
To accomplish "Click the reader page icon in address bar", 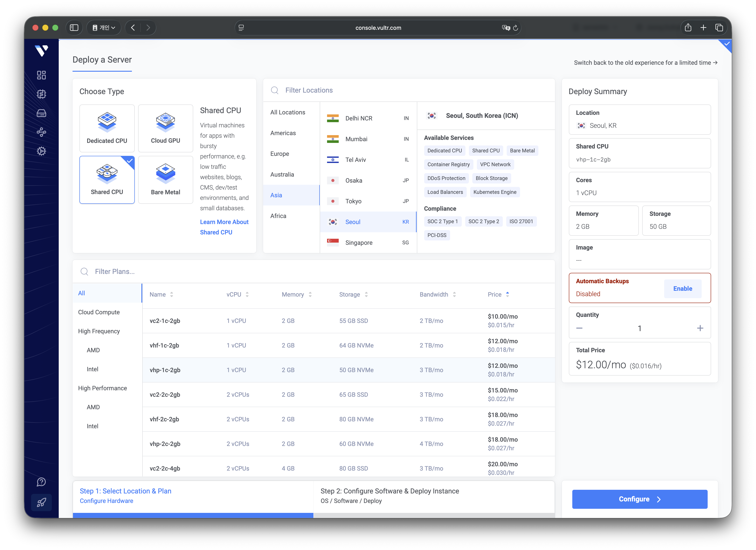I will [x=241, y=28].
